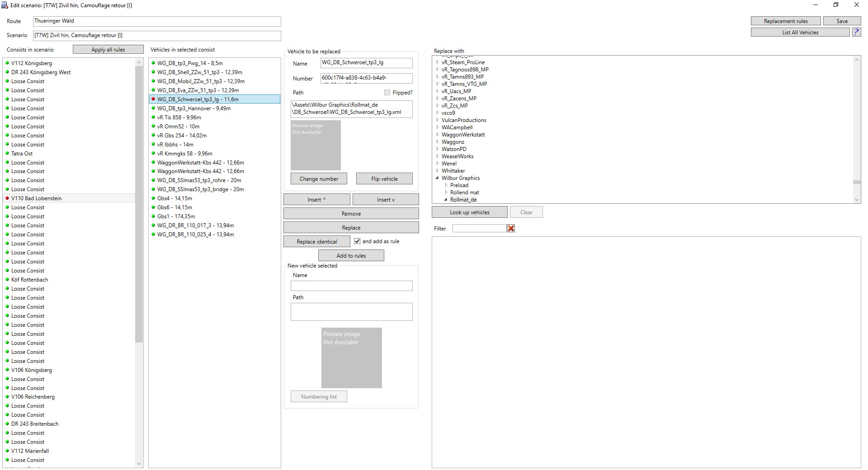Click the vehicle preview image placeholder
The width and height of the screenshot is (868, 470).
316,145
